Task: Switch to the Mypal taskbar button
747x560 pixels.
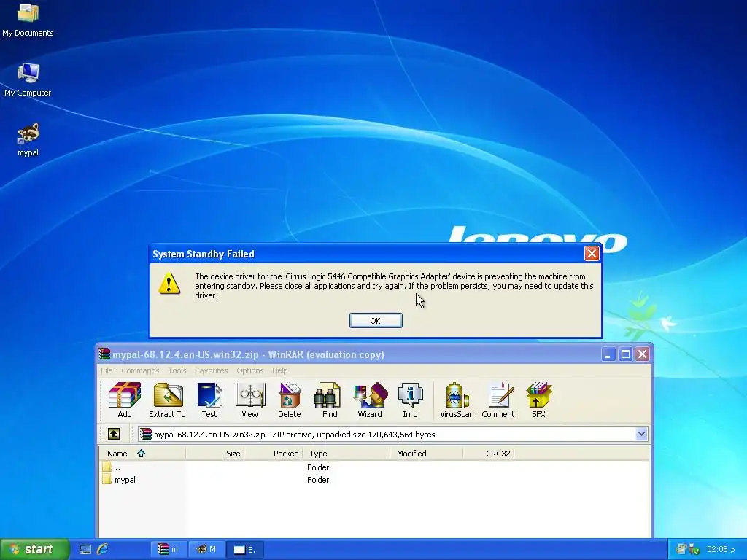Action: (x=206, y=550)
